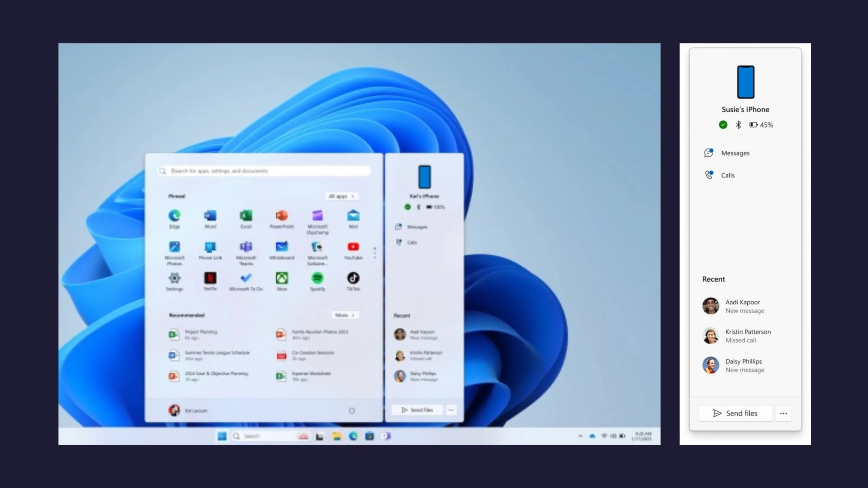This screenshot has width=868, height=488.
Task: Click the pinned apps page dots indicator
Action: (375, 253)
